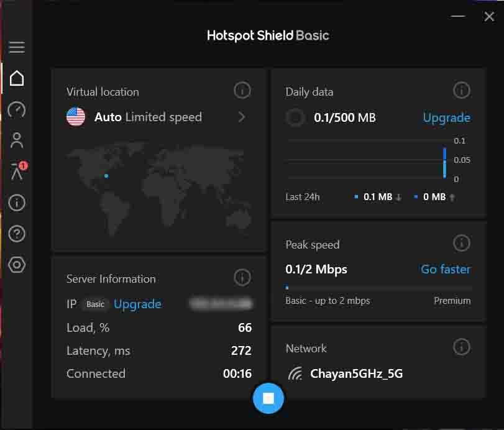Show info for Daily data panel
The width and height of the screenshot is (504, 430).
[462, 90]
